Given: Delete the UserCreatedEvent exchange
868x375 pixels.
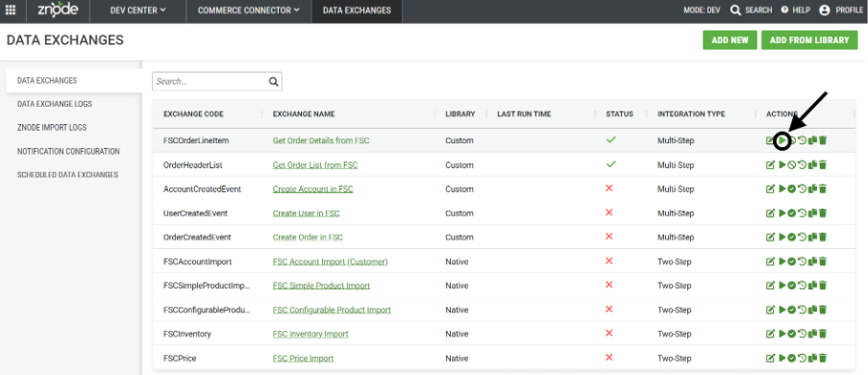Looking at the screenshot, I should 823,212.
